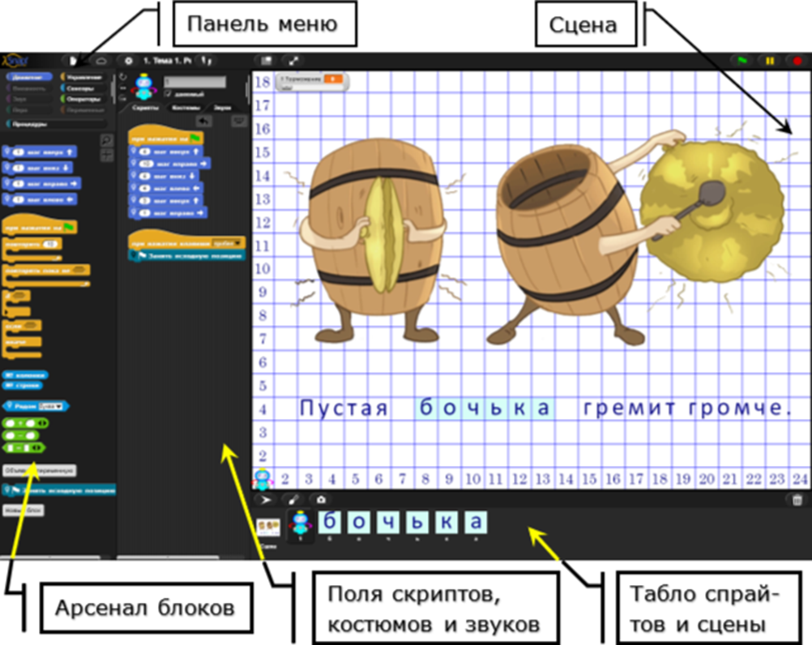Toggle single stepping footprints icon
The height and width of the screenshot is (645, 812).
pyautogui.click(x=207, y=61)
